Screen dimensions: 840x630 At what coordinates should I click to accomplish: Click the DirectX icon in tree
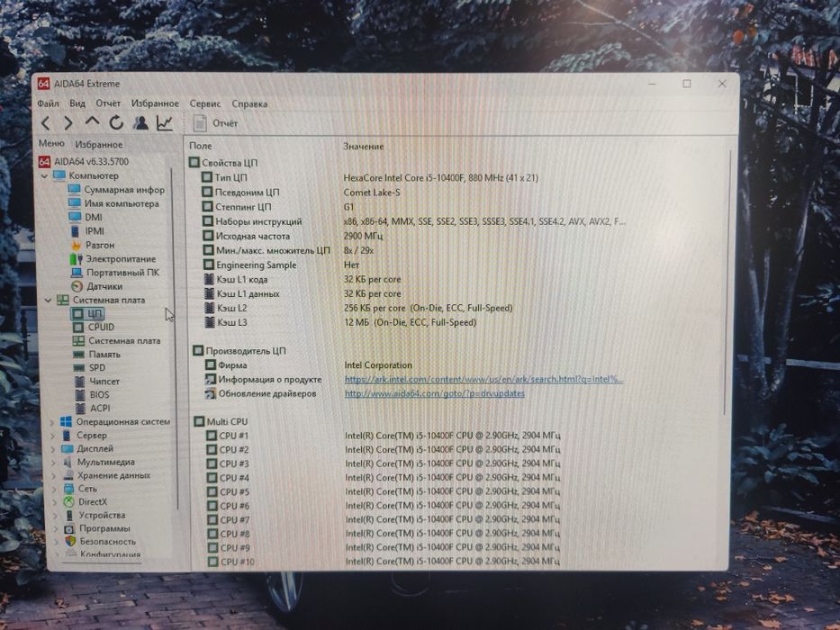69,502
